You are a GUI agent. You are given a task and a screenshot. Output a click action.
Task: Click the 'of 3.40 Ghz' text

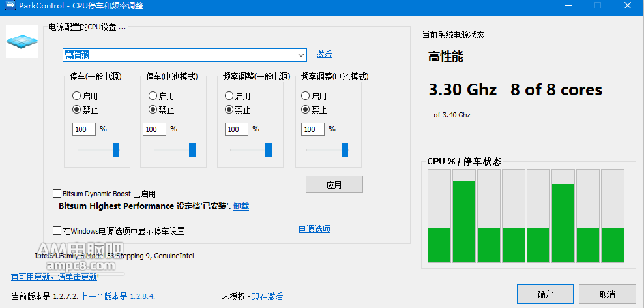[x=452, y=115]
